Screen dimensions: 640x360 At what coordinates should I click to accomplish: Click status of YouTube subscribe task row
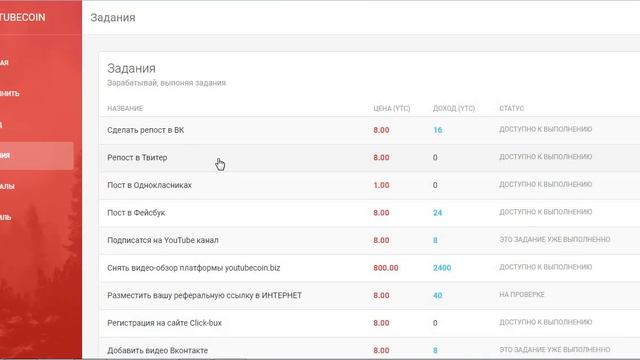[555, 240]
